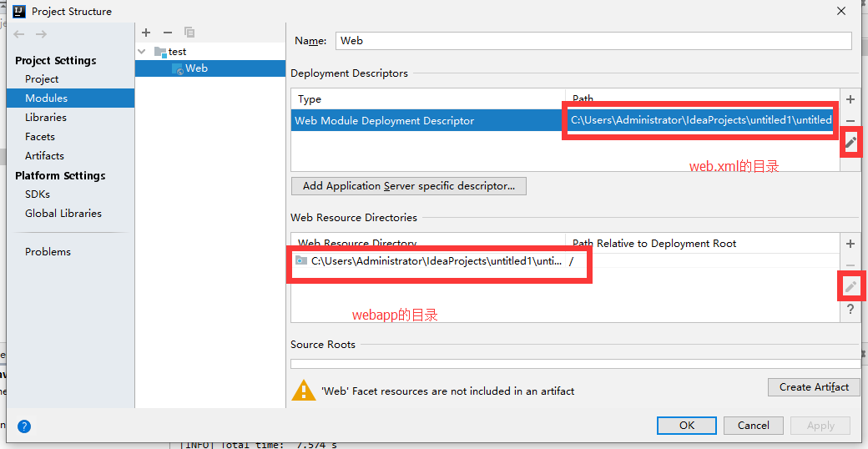Add a deployment descriptor

(850, 99)
